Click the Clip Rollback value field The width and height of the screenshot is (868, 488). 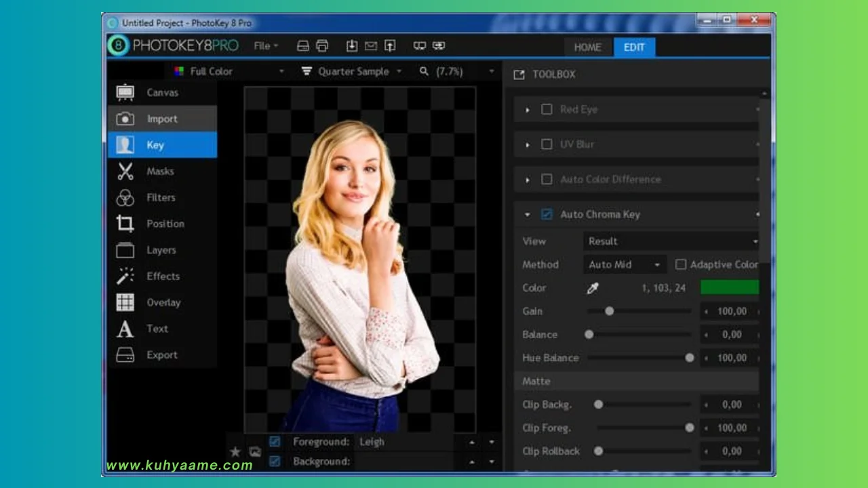pyautogui.click(x=732, y=451)
